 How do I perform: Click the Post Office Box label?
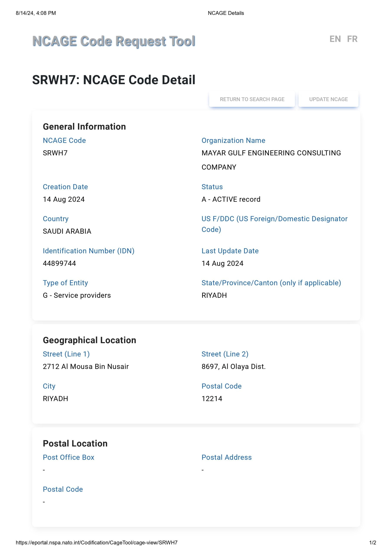click(68, 457)
